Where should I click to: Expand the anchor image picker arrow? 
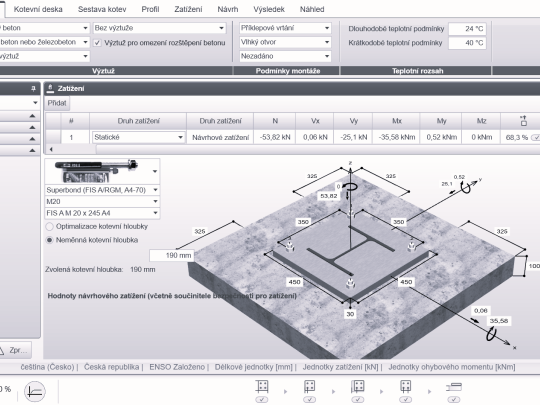pos(155,171)
